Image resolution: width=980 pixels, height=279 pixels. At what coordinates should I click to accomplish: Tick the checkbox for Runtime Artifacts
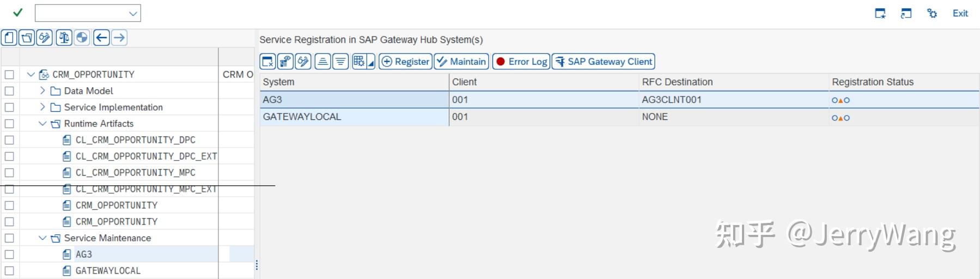tap(9, 124)
